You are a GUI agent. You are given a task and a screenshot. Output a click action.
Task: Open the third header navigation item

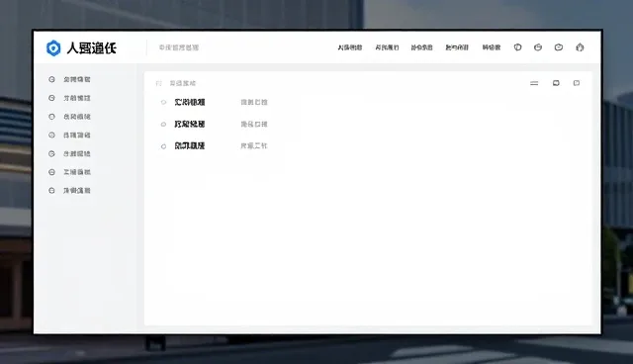pos(421,47)
